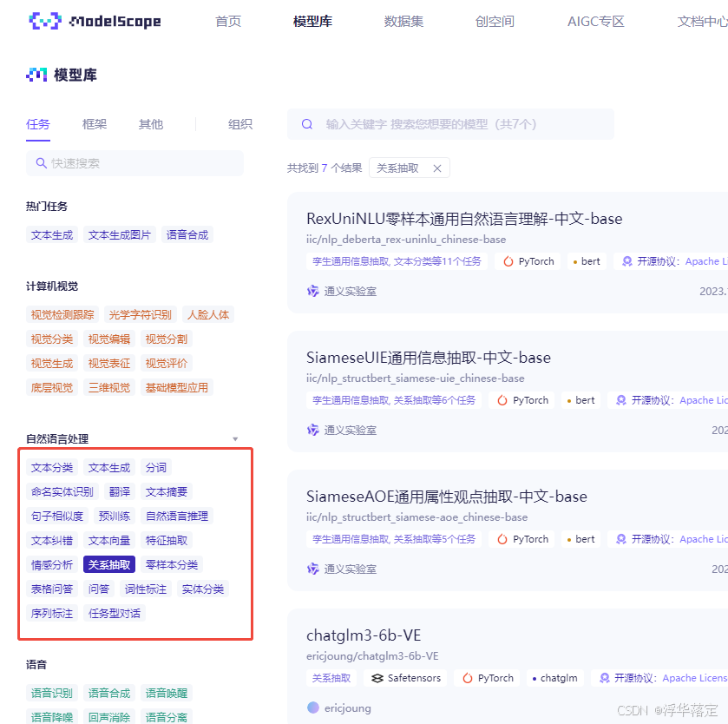Click the search magnifier in keyword box
Image resolution: width=728 pixels, height=724 pixels.
(x=307, y=124)
